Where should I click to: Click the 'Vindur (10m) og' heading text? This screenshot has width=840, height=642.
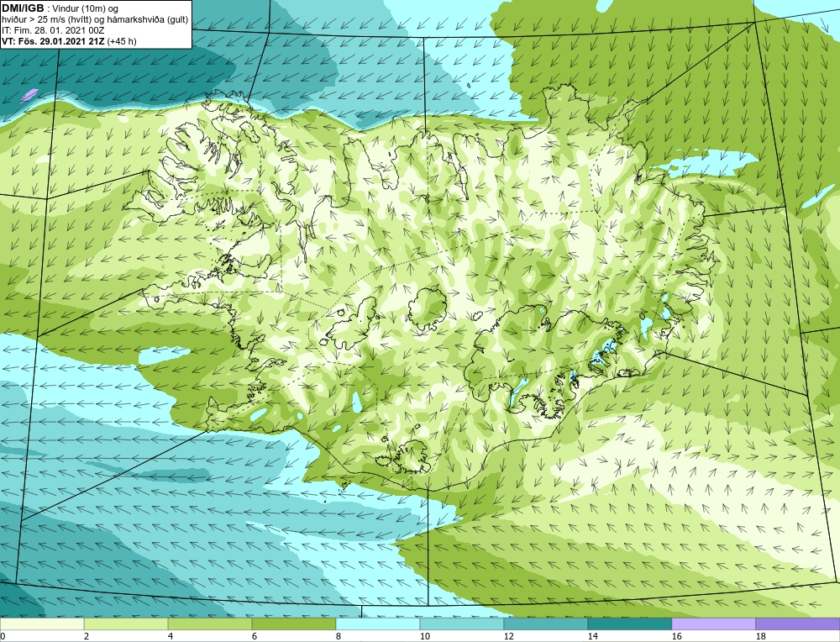[86, 8]
